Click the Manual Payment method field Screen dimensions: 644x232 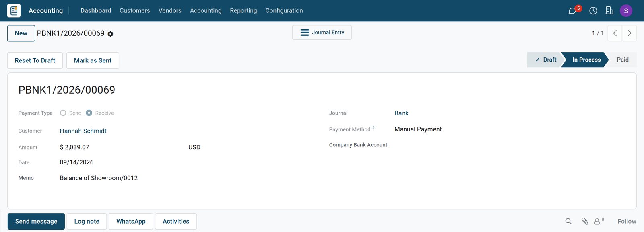point(418,129)
